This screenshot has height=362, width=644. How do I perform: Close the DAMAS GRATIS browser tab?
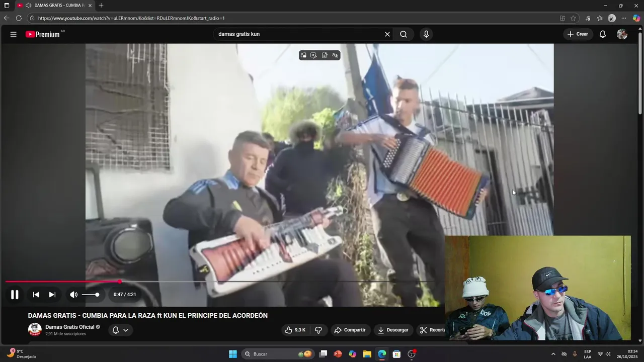(x=90, y=6)
